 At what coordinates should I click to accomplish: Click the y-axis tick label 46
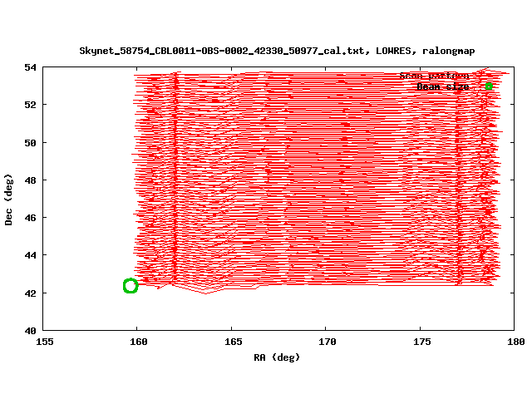30,218
